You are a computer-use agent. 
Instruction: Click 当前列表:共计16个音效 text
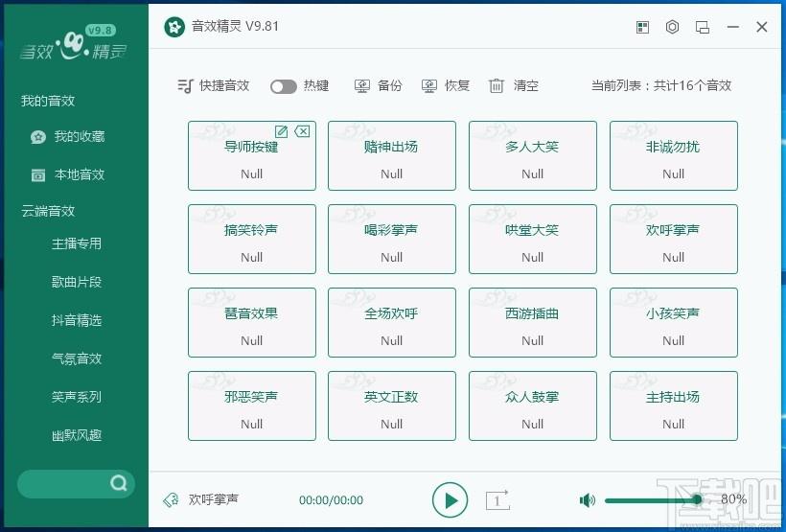(661, 85)
